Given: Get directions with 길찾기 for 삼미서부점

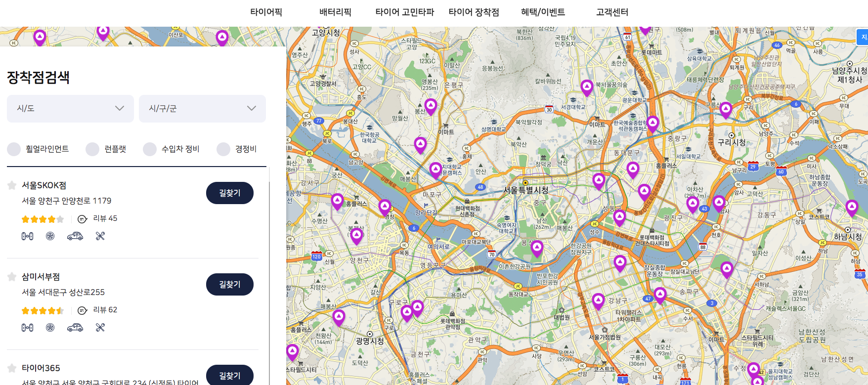Looking at the screenshot, I should pos(230,285).
